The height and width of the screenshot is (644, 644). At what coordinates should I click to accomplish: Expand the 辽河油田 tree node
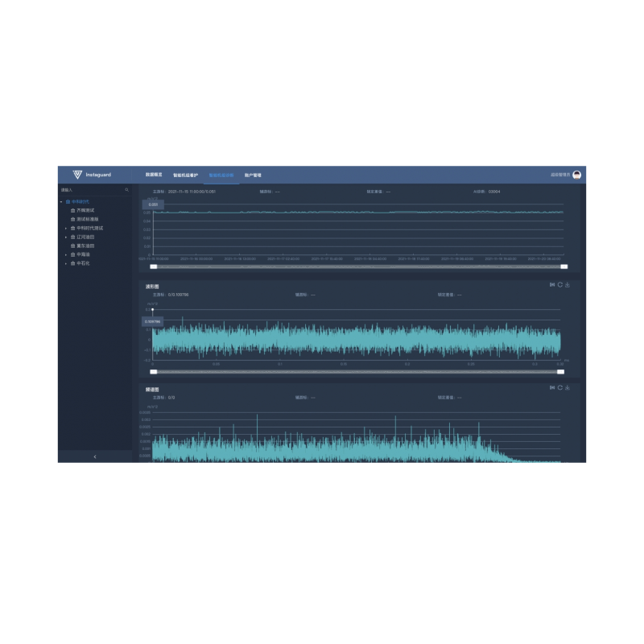click(x=66, y=237)
